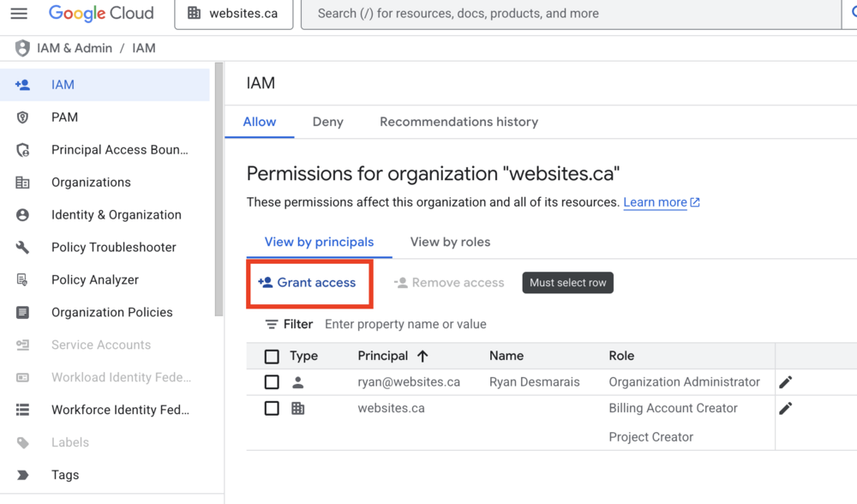Edit the ryan@websites.ca principal pencil icon
The width and height of the screenshot is (857, 504).
point(785,382)
